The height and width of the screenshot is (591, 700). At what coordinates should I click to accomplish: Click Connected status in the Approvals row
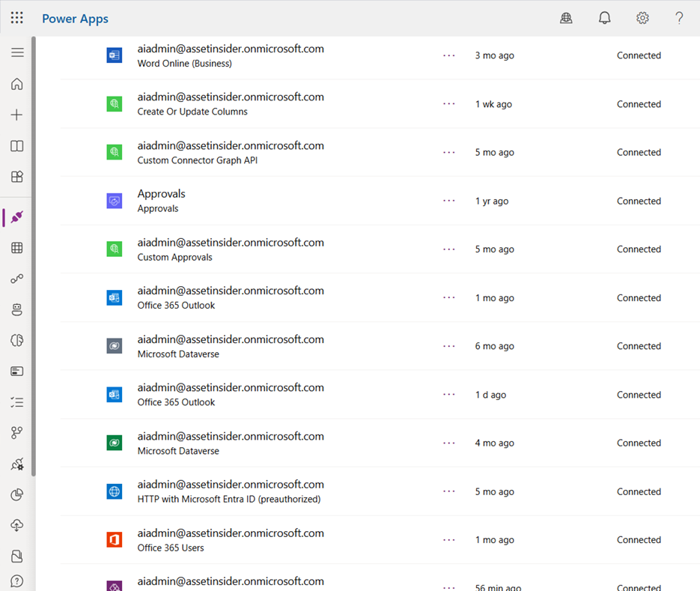[639, 201]
